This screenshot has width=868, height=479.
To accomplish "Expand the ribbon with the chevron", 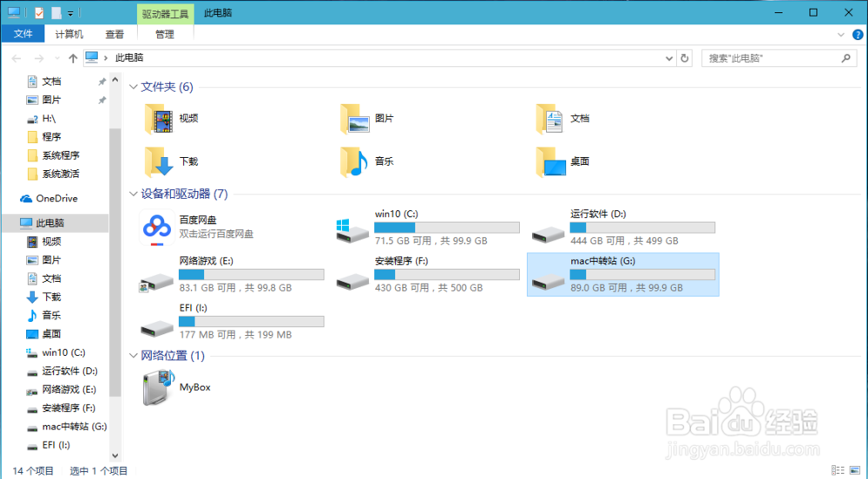I will [x=841, y=35].
